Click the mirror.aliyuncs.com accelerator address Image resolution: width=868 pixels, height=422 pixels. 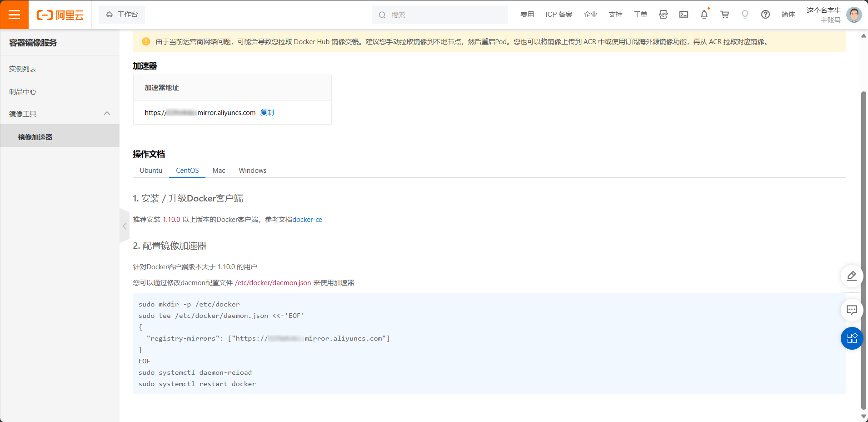pos(200,112)
